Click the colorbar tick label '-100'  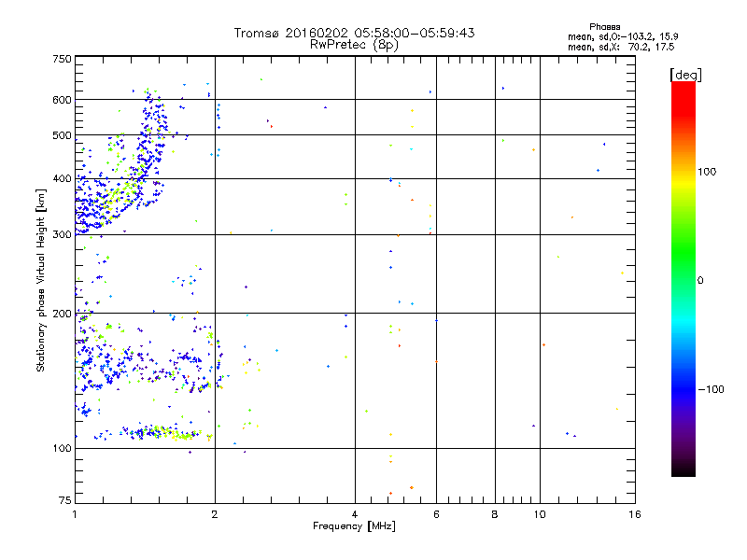[x=712, y=389]
